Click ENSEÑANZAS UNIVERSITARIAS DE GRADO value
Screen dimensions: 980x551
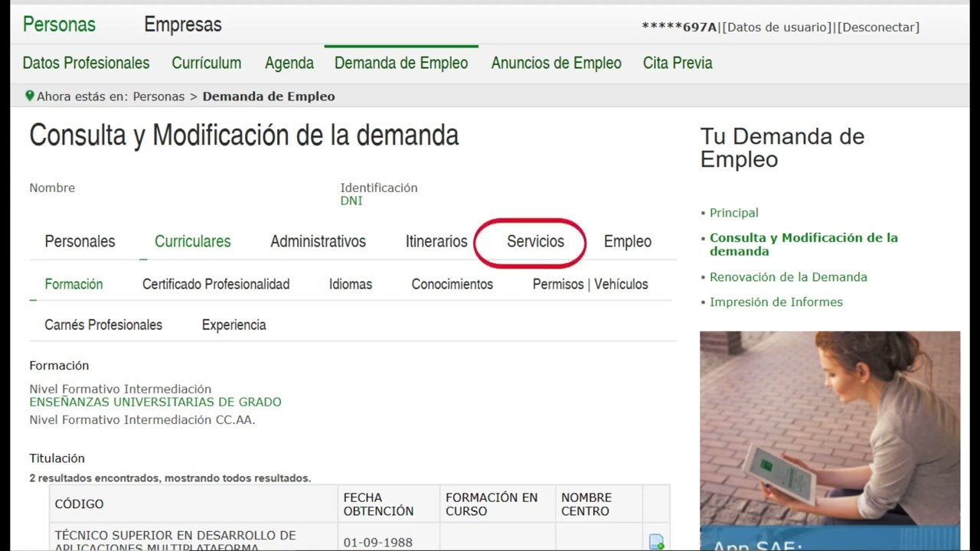[155, 402]
